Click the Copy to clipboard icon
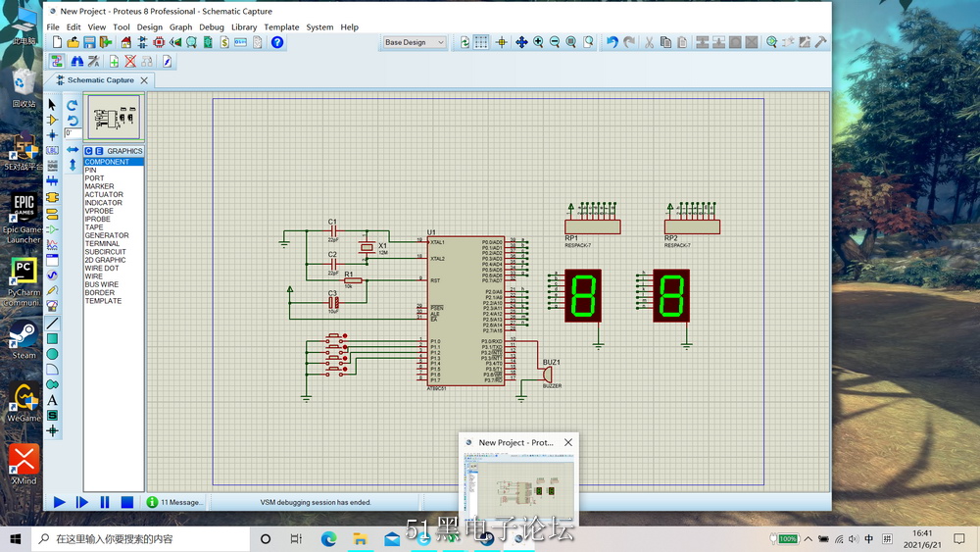The height and width of the screenshot is (552, 980). (665, 42)
